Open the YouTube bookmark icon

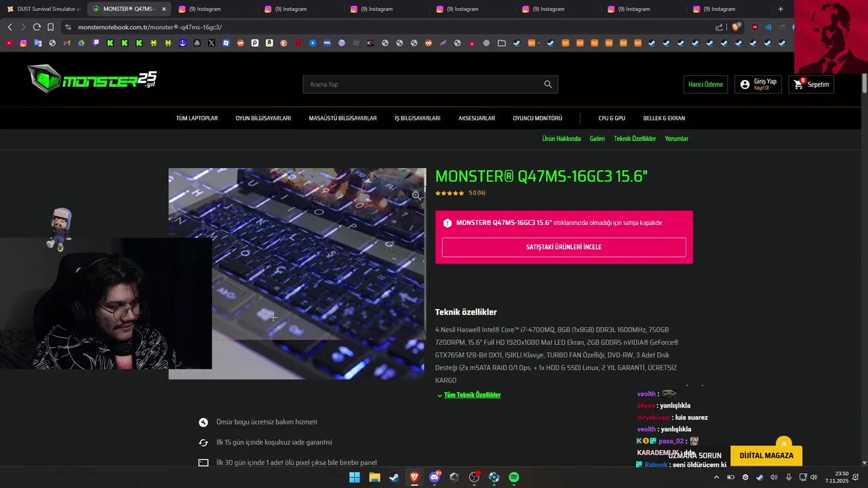click(x=9, y=43)
